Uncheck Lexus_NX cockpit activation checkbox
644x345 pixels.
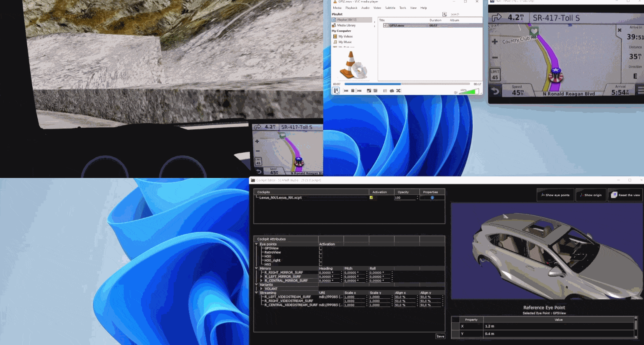[371, 198]
